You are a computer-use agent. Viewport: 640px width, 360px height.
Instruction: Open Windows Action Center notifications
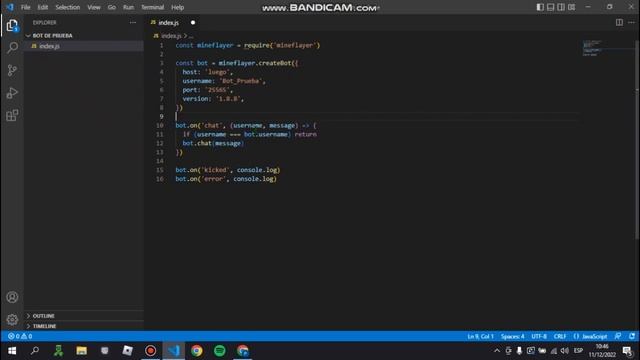pos(627,351)
